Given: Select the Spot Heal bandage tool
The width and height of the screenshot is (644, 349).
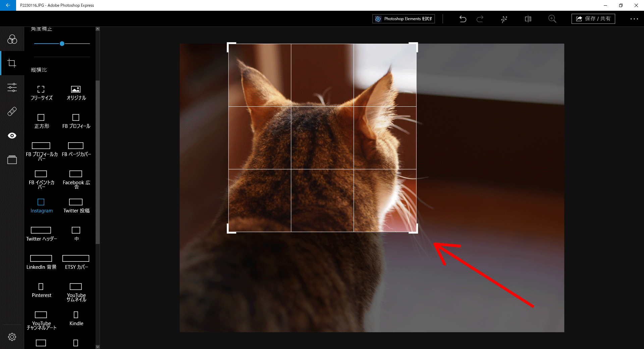Looking at the screenshot, I should coord(12,111).
